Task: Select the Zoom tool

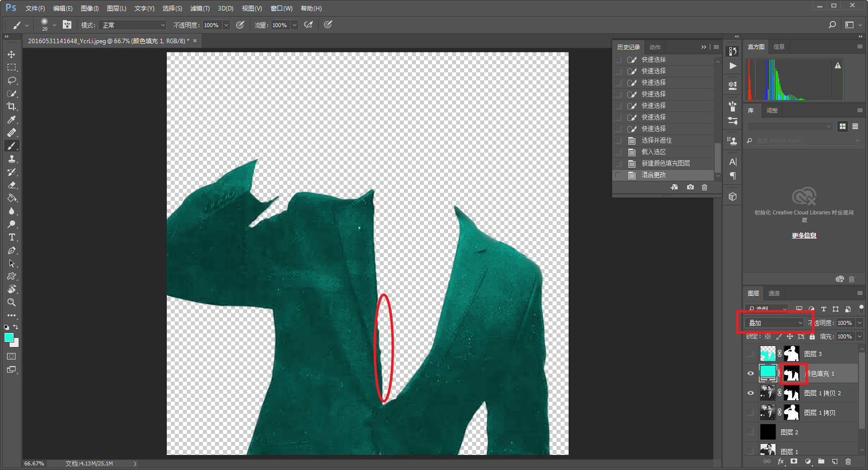Action: click(12, 302)
